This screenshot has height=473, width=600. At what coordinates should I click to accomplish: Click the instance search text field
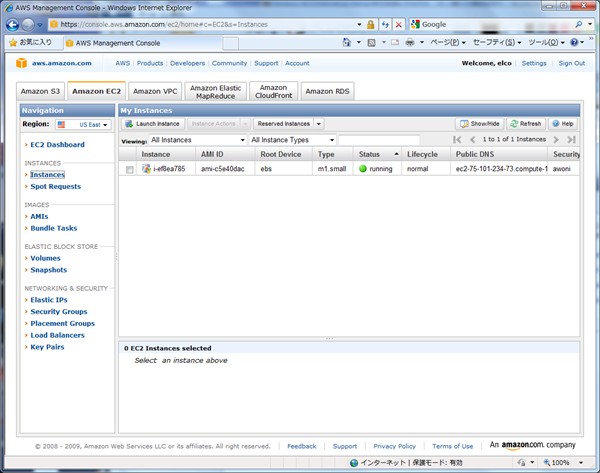379,140
